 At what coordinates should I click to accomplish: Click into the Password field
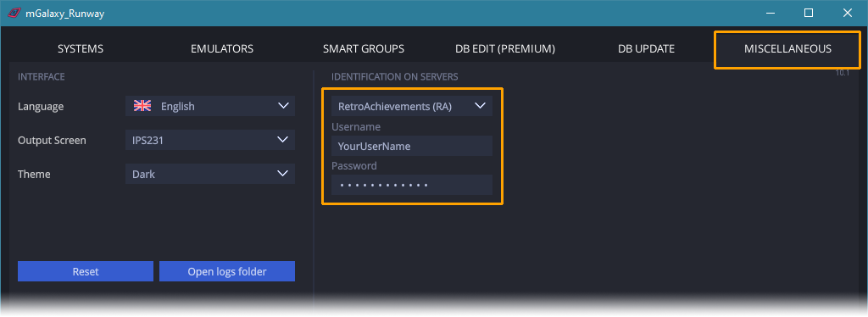pyautogui.click(x=412, y=185)
